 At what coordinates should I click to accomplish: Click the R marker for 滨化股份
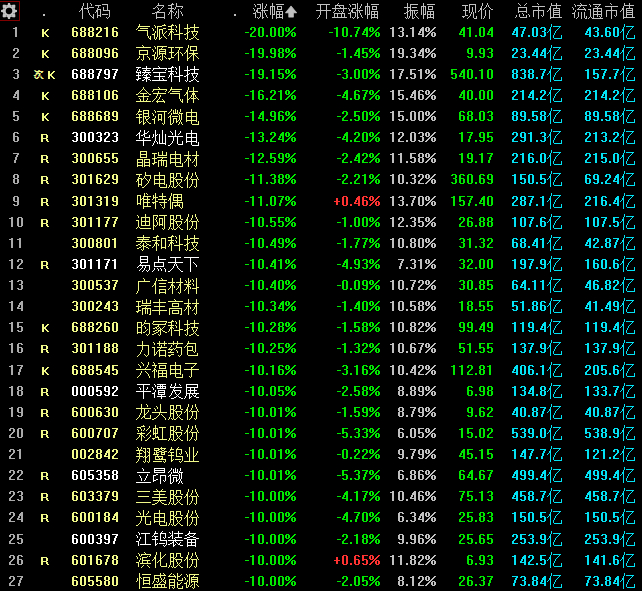45,561
